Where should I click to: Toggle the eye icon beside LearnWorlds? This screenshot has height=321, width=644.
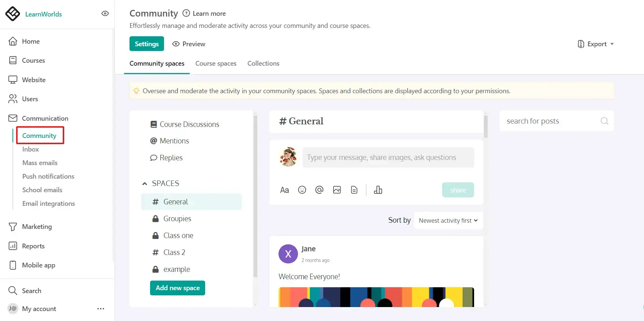[105, 14]
